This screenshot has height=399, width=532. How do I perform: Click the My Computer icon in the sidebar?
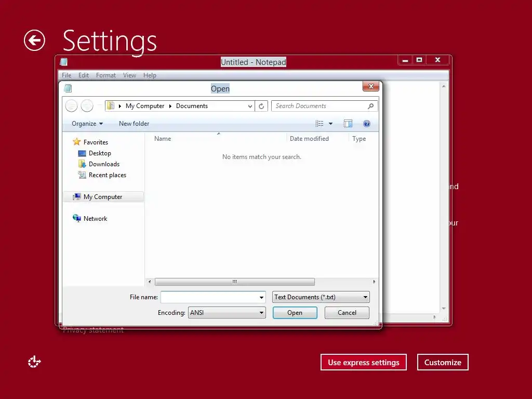point(77,197)
